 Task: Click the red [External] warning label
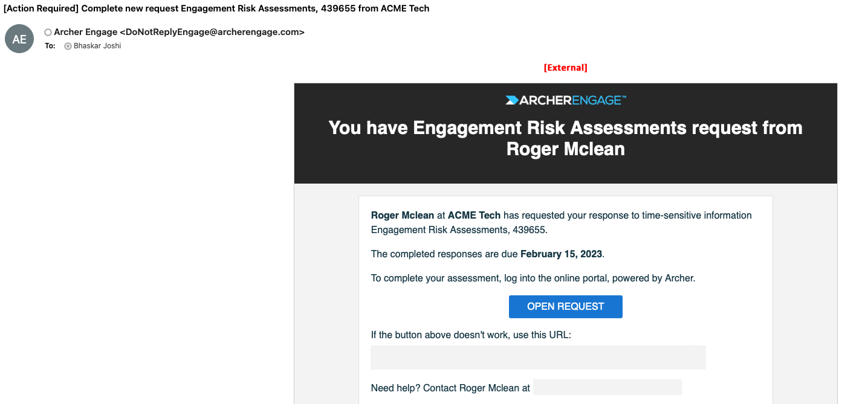click(565, 67)
